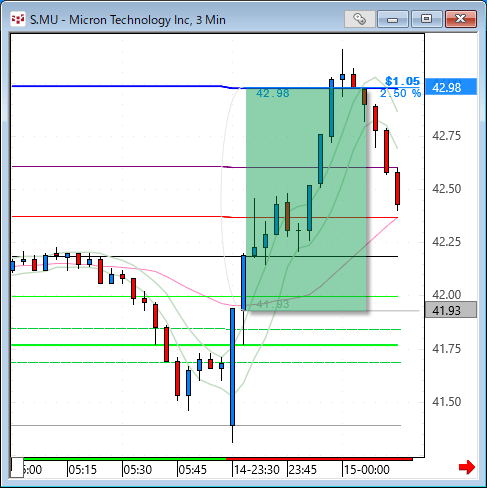Click the 42.98 blue price label on axis
Viewport: 487px width, 488px height.
point(451,87)
